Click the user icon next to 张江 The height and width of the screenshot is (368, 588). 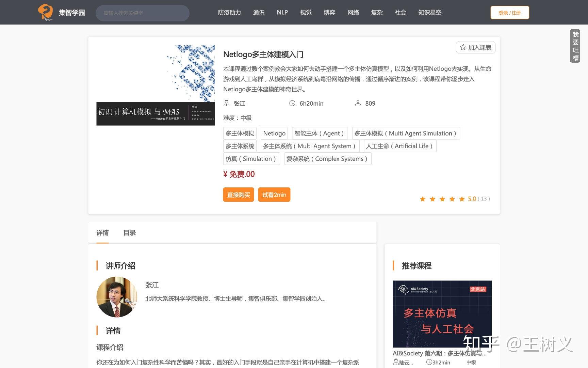click(226, 103)
